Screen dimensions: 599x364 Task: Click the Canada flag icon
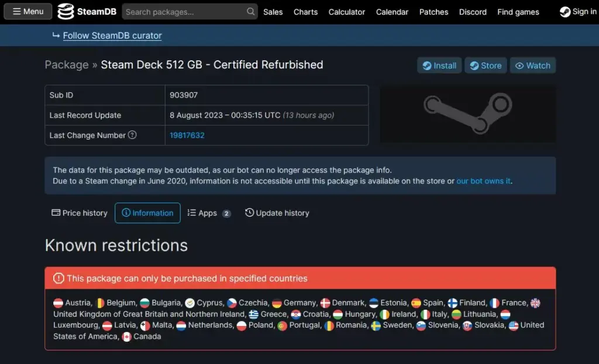coord(126,337)
